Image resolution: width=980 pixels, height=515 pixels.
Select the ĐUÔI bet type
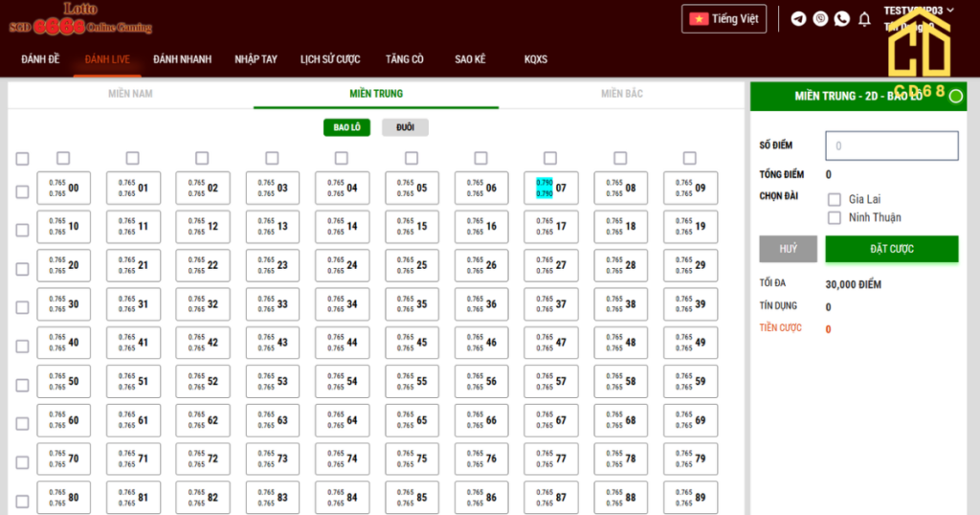tap(405, 127)
